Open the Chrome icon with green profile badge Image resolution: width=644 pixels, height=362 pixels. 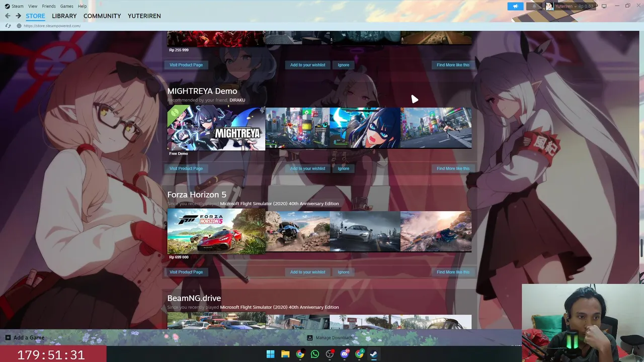point(359,354)
